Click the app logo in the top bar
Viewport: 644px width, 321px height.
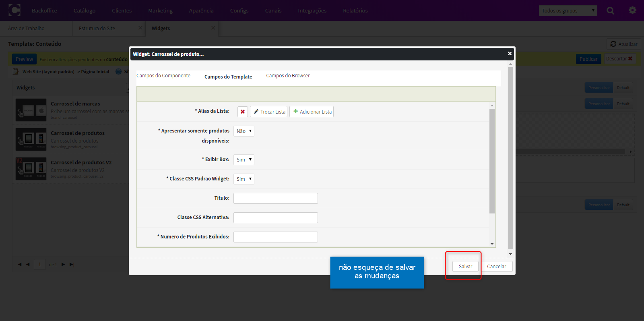14,10
